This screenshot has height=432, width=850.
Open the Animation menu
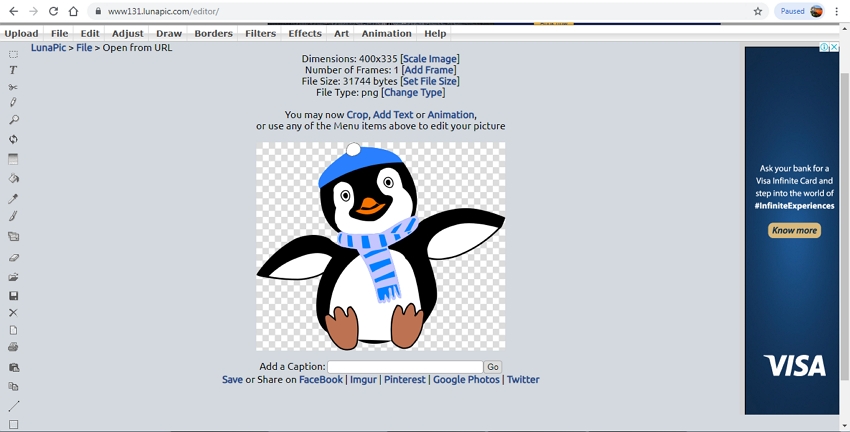(x=386, y=33)
